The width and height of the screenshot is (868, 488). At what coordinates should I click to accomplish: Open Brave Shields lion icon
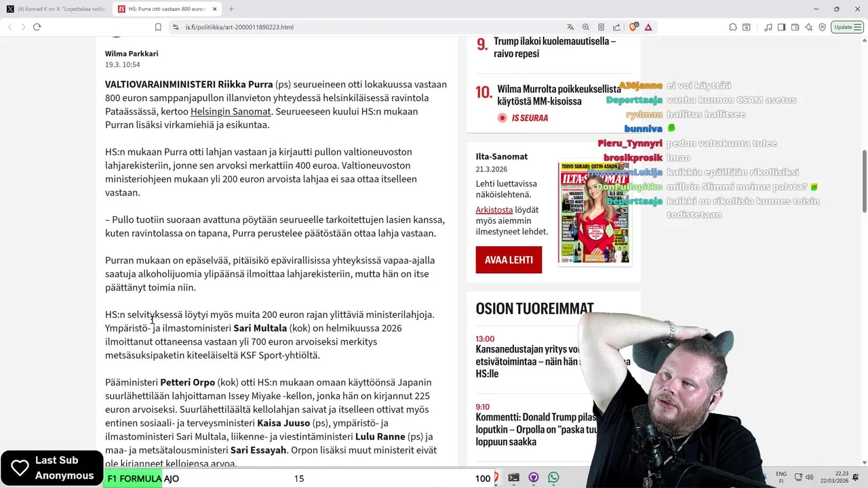click(x=633, y=27)
